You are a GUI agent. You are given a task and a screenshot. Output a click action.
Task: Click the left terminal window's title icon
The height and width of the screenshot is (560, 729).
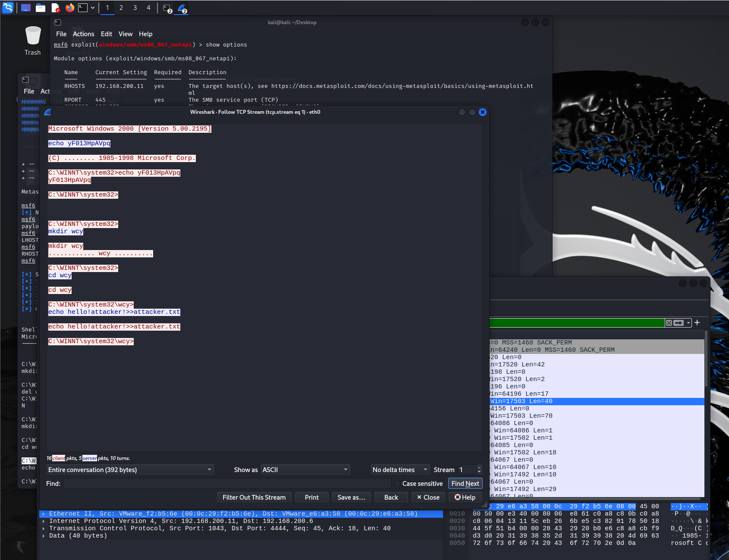(25, 80)
